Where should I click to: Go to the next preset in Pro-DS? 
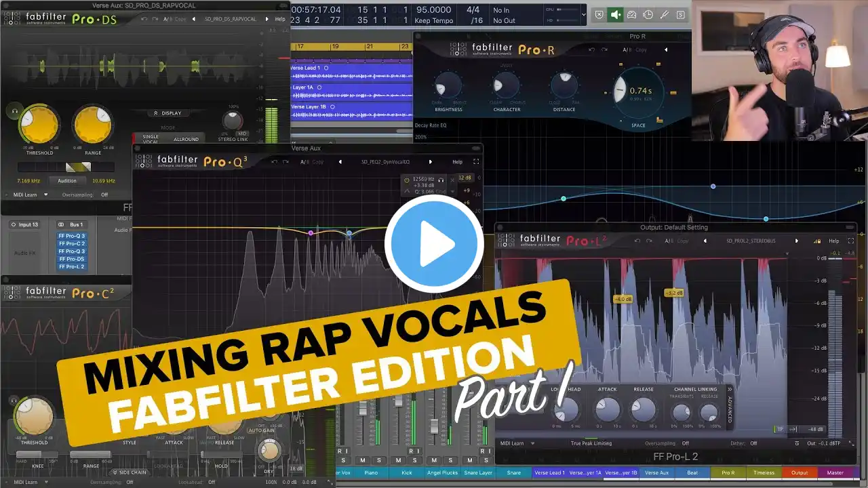tap(267, 19)
